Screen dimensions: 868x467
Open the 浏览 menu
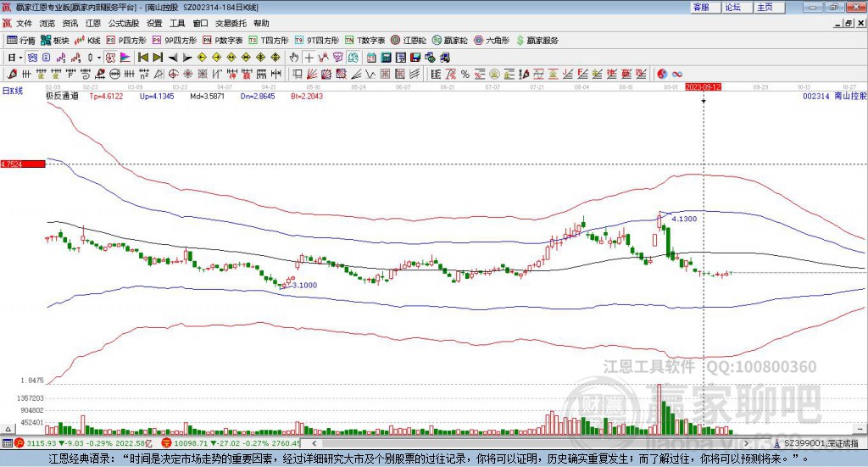47,23
